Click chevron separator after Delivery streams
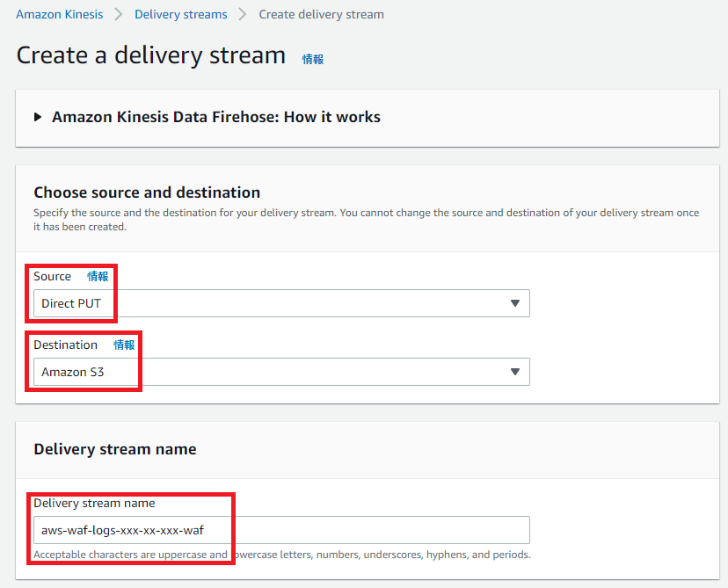The height and width of the screenshot is (588, 728). [243, 14]
